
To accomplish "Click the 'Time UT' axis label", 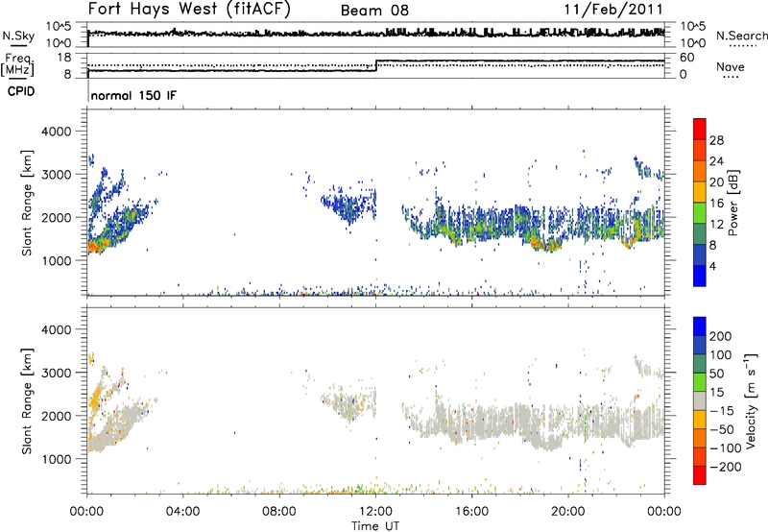I will pyautogui.click(x=375, y=526).
